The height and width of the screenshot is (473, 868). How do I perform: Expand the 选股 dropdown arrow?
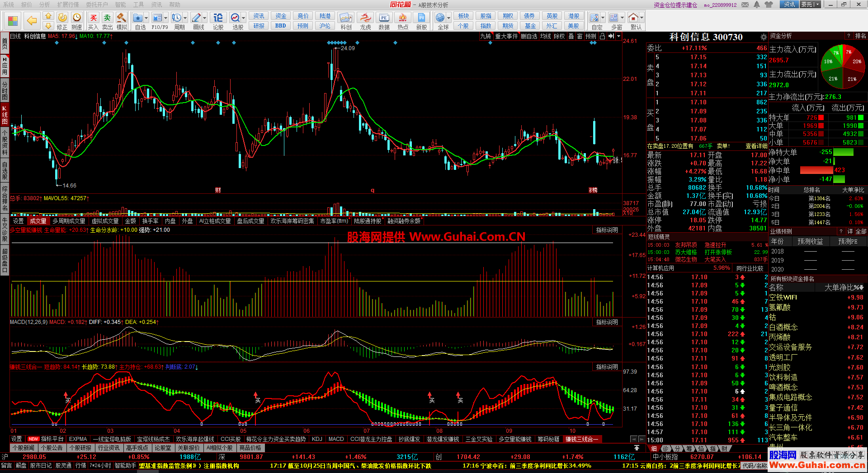243,18
